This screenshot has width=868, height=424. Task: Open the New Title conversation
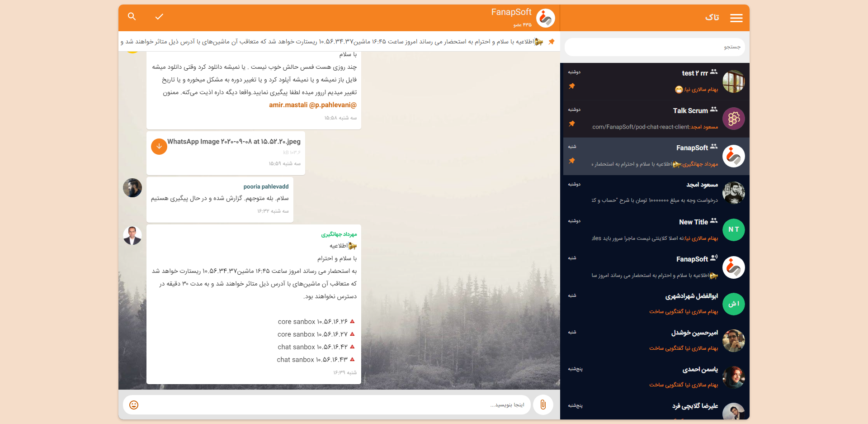pyautogui.click(x=656, y=230)
